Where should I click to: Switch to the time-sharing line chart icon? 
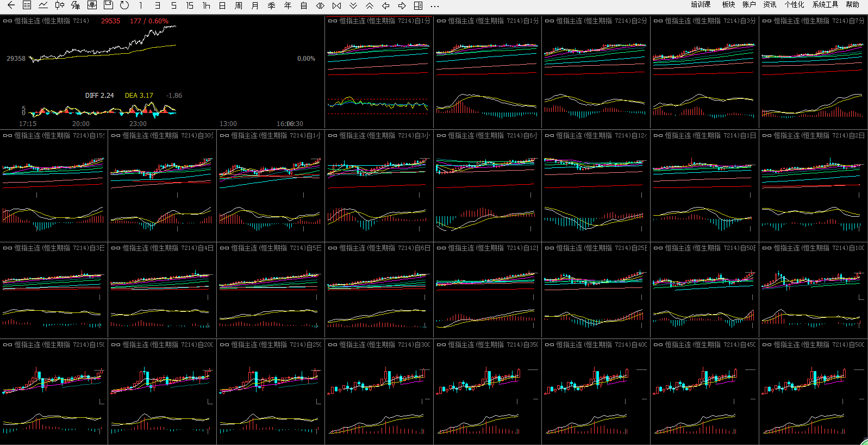pos(43,5)
